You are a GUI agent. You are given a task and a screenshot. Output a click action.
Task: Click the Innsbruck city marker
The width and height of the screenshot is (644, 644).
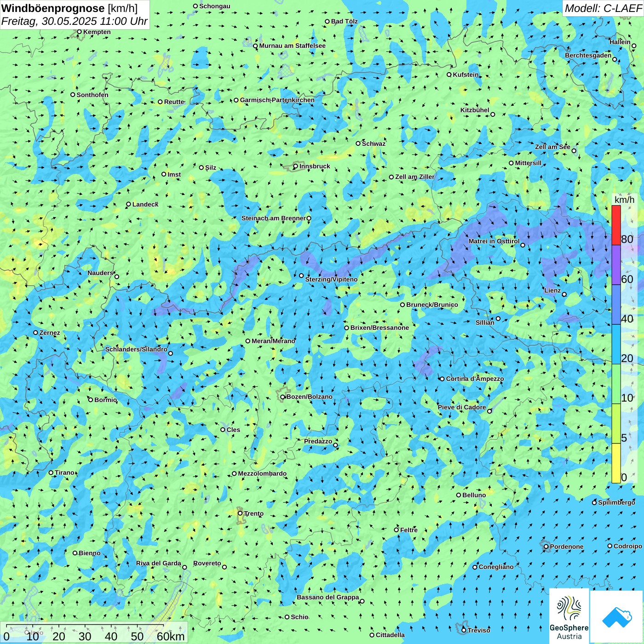296,167
